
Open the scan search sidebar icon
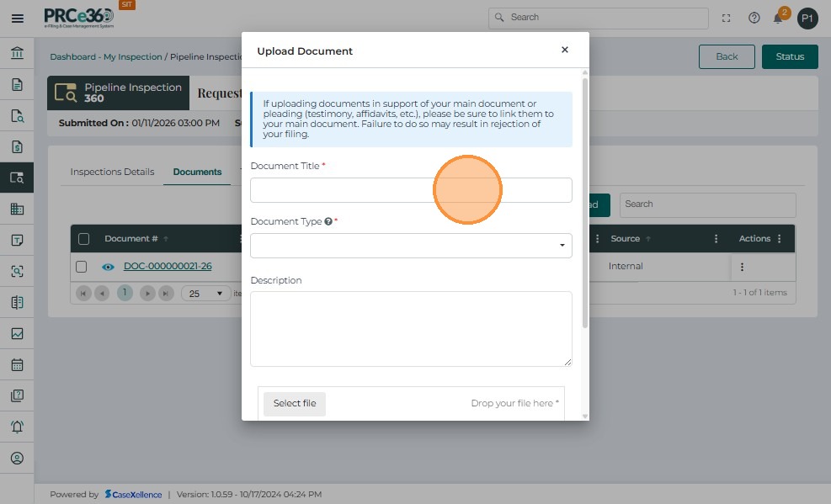coord(17,271)
